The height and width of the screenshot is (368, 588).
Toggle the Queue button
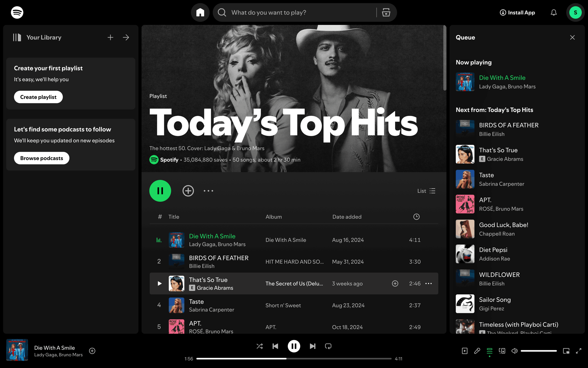(490, 351)
